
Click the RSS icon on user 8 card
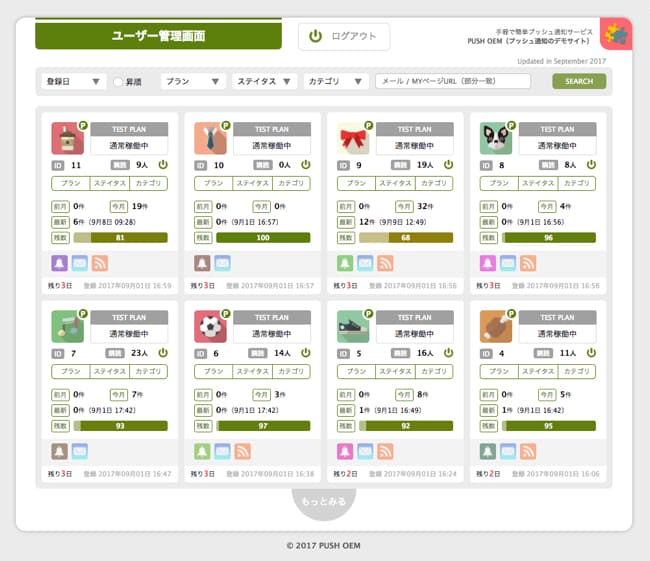click(x=528, y=263)
